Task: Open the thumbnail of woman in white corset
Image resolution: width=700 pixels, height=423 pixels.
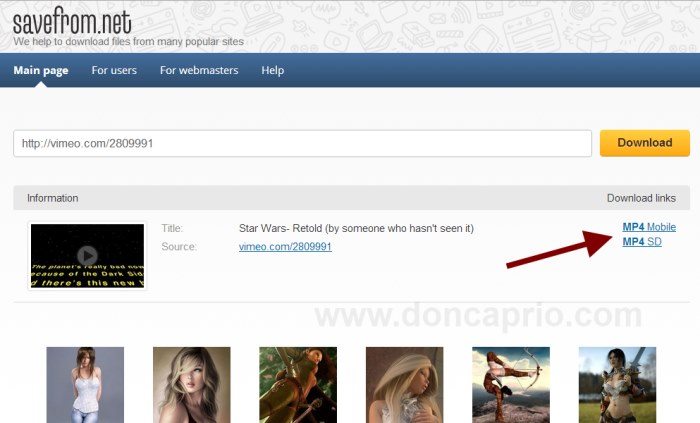Action: pyautogui.click(x=85, y=385)
